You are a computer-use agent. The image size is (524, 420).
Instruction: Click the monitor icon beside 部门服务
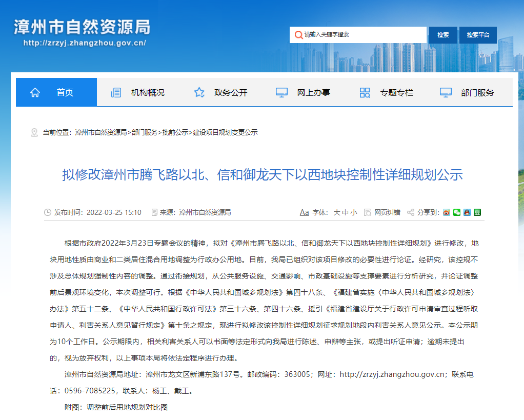pyautogui.click(x=446, y=92)
